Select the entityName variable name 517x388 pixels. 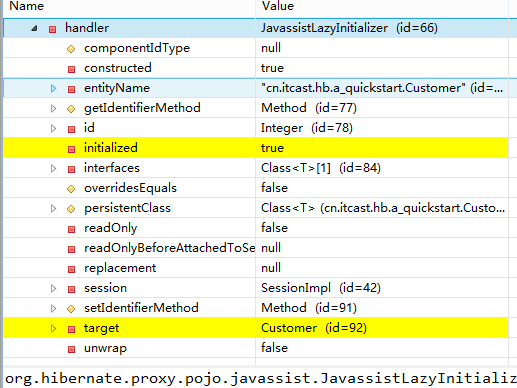pos(117,88)
